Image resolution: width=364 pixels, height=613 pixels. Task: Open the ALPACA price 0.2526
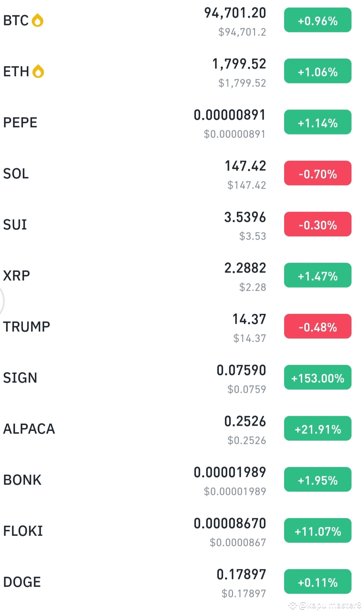[245, 421]
